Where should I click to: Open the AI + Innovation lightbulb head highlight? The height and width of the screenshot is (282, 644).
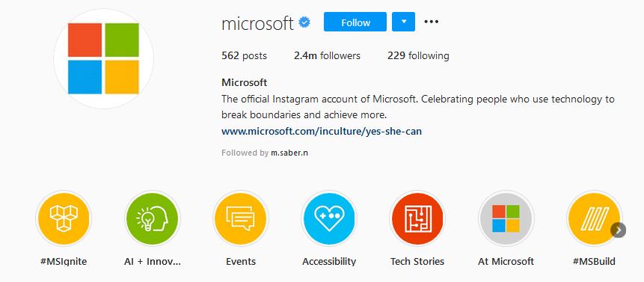click(x=152, y=218)
